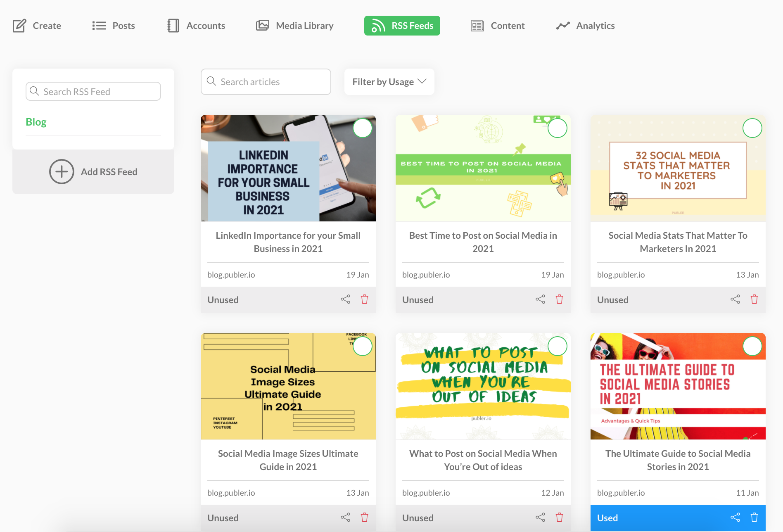Open the Content section
This screenshot has height=532, width=783.
pos(498,25)
